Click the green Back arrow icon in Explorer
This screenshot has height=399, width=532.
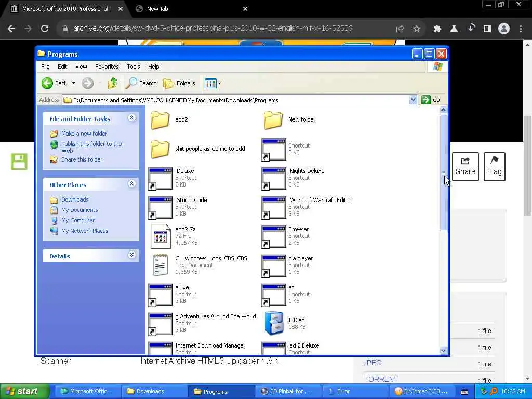coord(47,83)
